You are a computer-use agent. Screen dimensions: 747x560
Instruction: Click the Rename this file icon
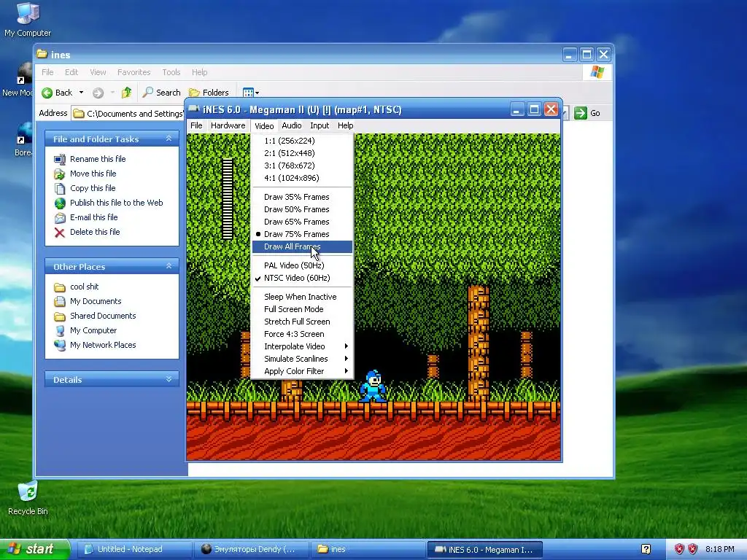tap(60, 160)
